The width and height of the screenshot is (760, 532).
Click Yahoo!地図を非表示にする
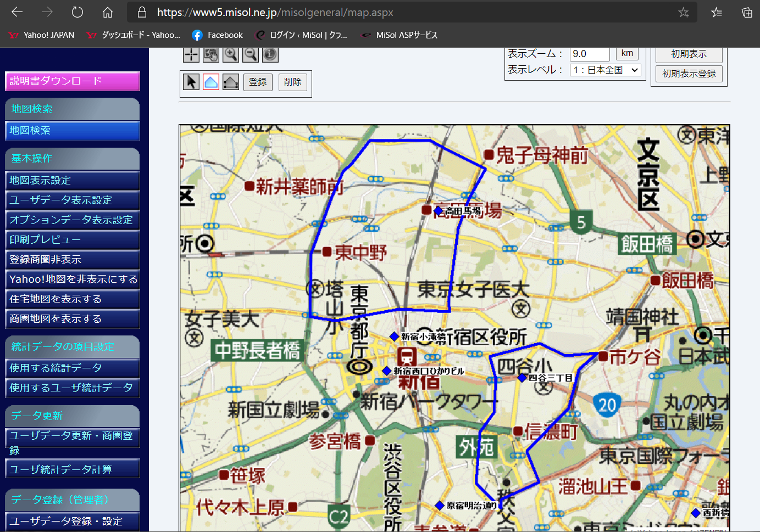(73, 279)
